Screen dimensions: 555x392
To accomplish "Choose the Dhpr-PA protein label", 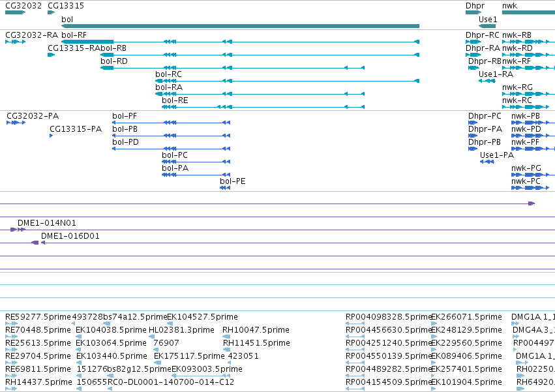I will point(485,129).
